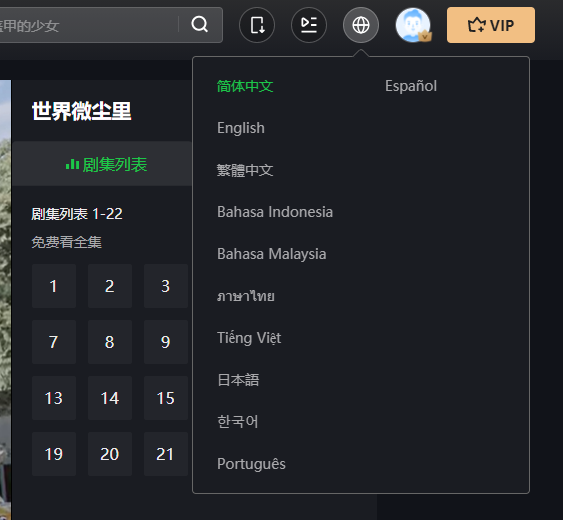
Task: Select ภาษาไทย Thai language option
Action: [x=246, y=296]
